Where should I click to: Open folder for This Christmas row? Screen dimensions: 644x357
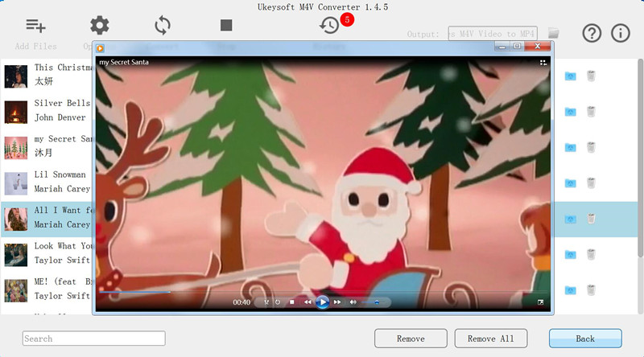(570, 76)
